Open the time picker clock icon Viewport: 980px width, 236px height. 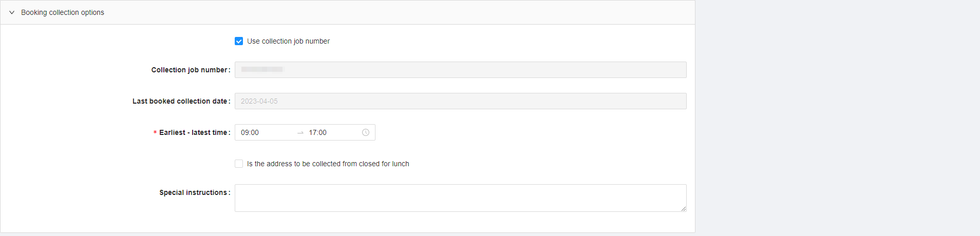366,132
